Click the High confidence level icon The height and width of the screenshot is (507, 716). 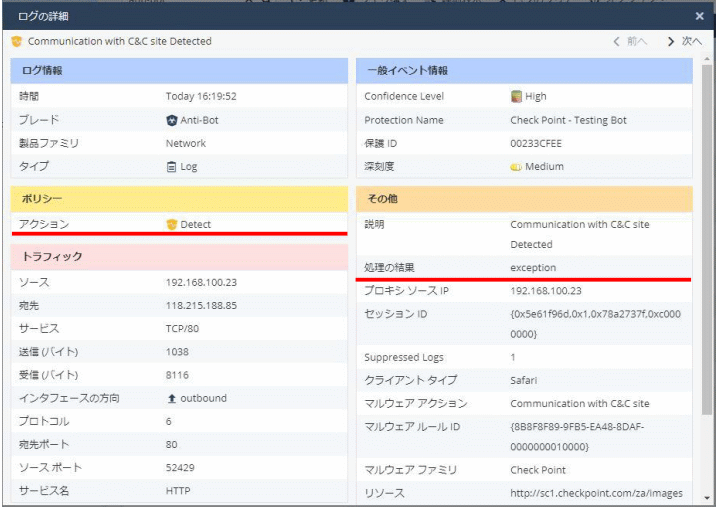[516, 97]
